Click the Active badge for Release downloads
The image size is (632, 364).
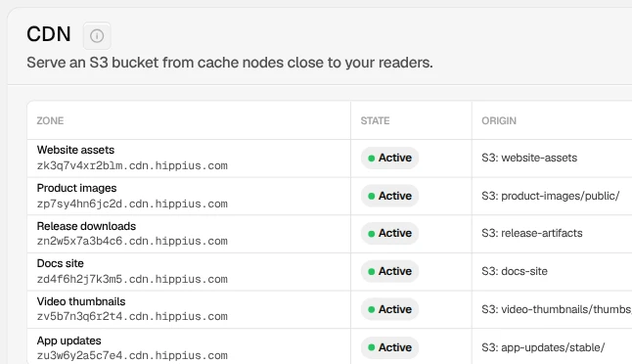(x=389, y=234)
